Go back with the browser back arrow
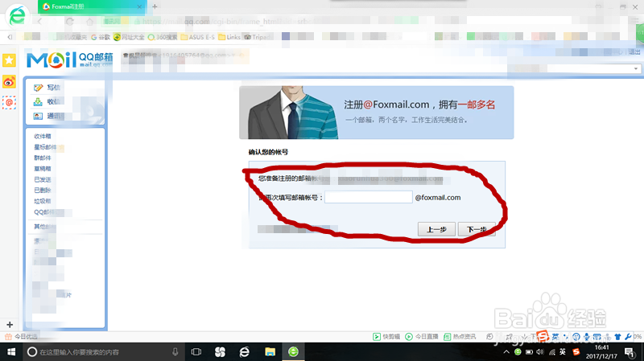 pos(39,22)
